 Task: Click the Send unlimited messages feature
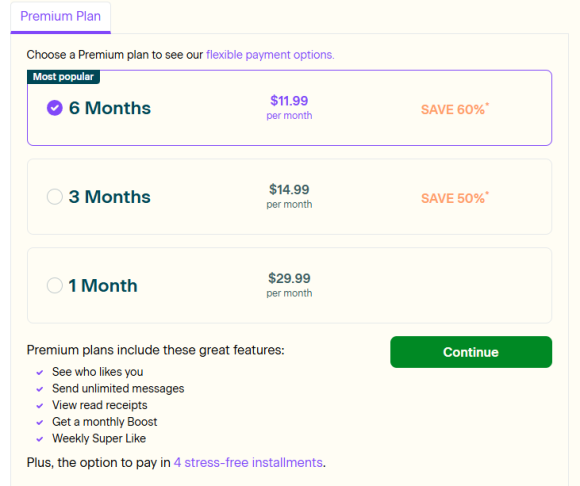[x=118, y=388]
